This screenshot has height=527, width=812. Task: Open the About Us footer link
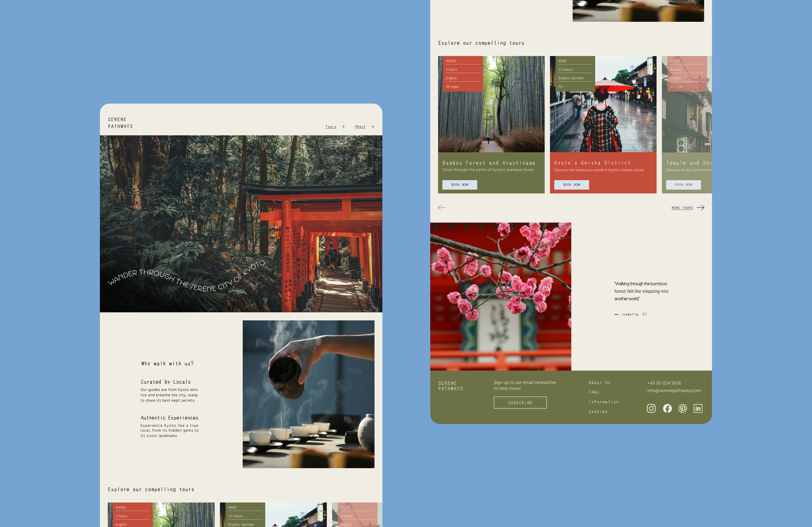click(599, 383)
